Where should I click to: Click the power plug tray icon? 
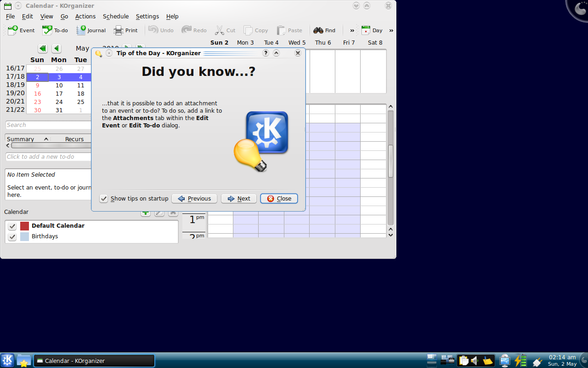tap(537, 362)
